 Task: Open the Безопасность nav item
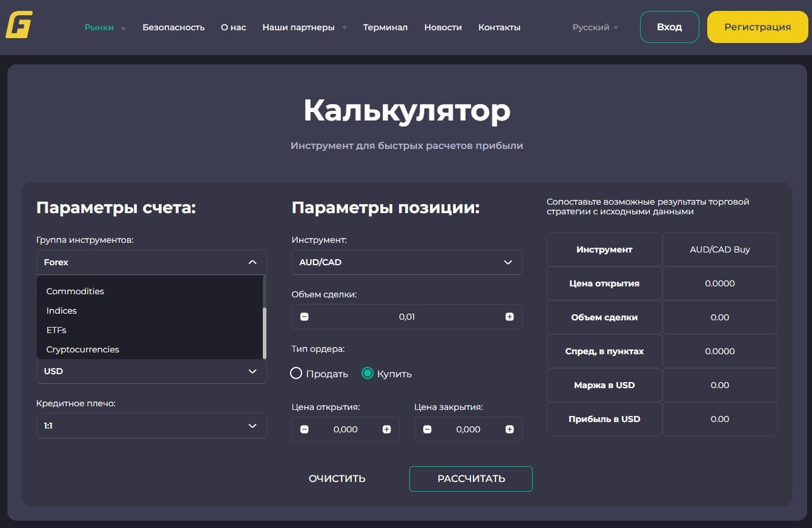[x=173, y=27]
